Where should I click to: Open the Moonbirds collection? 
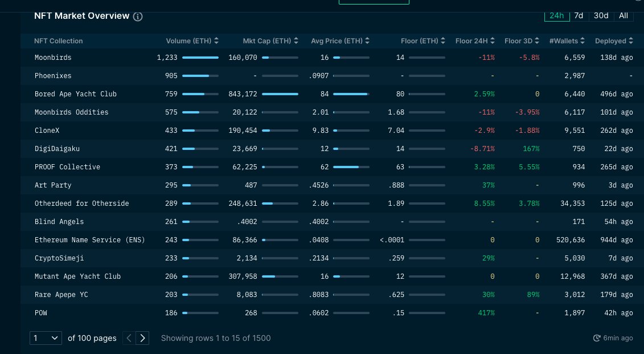pos(53,58)
